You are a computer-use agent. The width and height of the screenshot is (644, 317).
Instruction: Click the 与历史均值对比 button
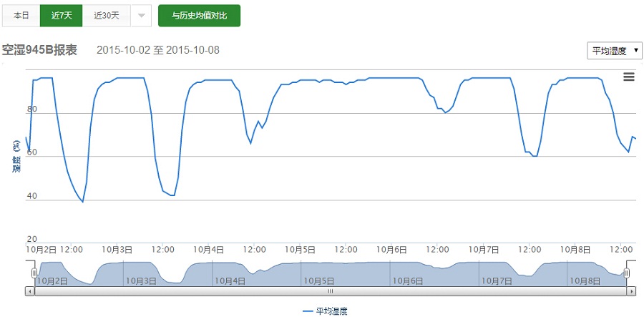pos(199,16)
